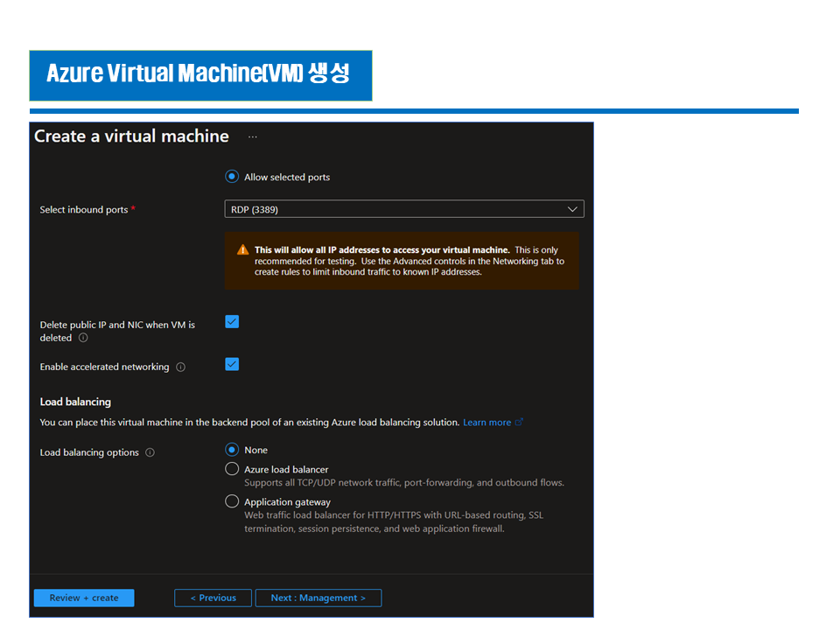
Task: Choose Application gateway radio button
Action: (x=231, y=501)
